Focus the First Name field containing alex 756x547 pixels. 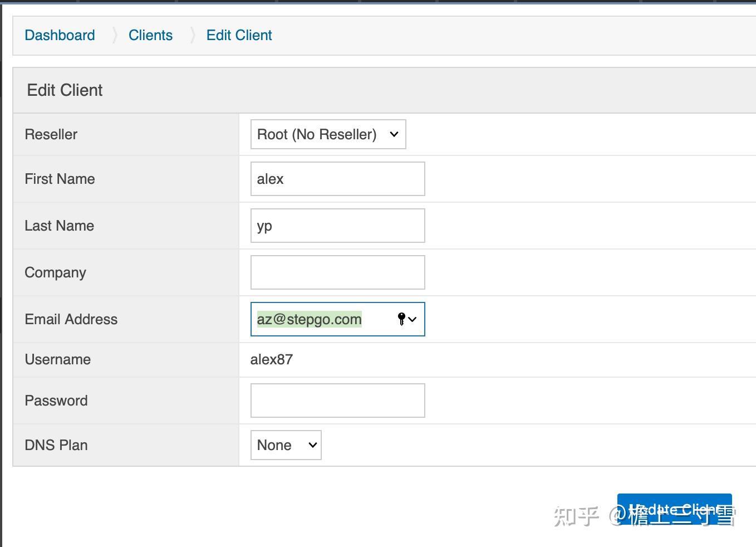point(337,179)
